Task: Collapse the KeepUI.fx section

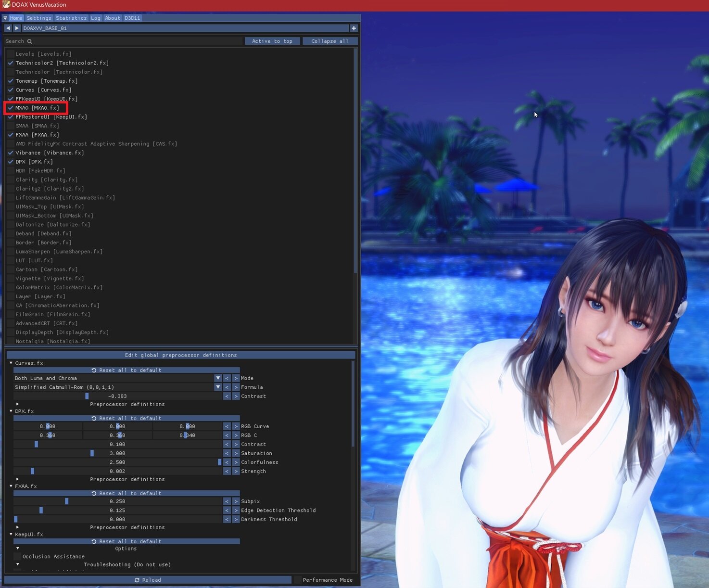Action: [x=11, y=534]
